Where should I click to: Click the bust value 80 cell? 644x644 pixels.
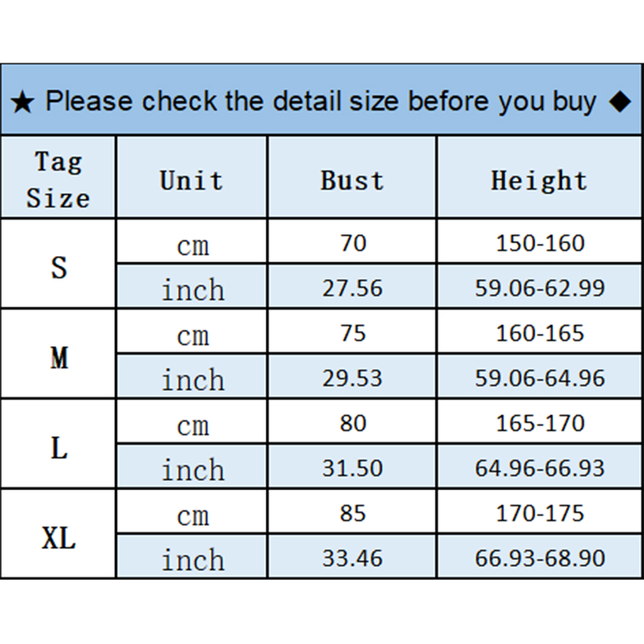(353, 423)
